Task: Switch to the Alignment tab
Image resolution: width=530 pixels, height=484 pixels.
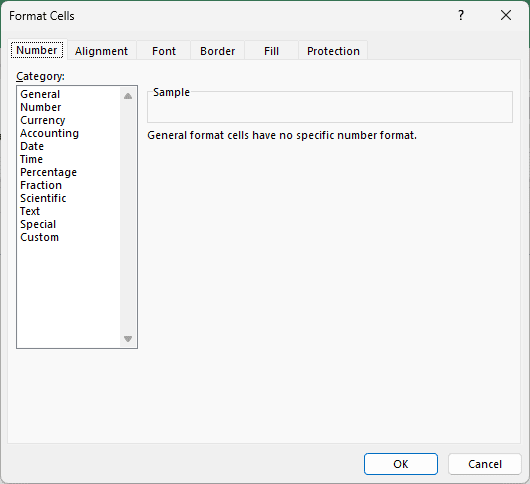Action: tap(101, 51)
